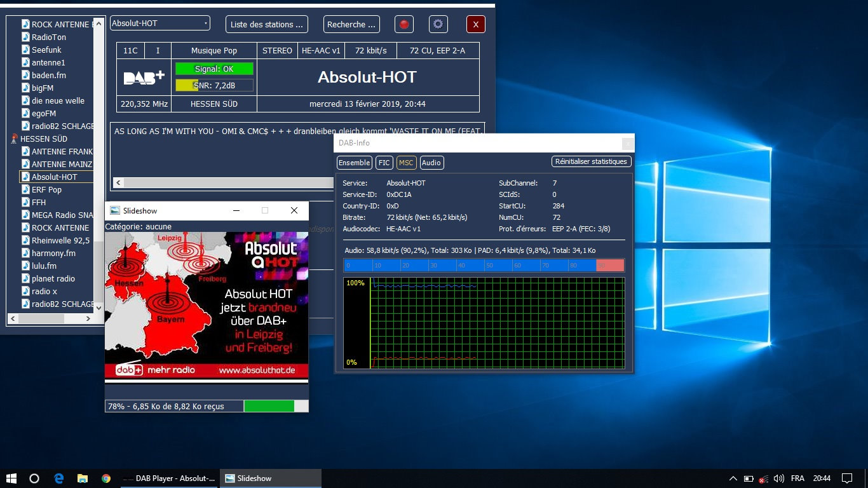Launch Chrome from the taskbar

pyautogui.click(x=106, y=478)
